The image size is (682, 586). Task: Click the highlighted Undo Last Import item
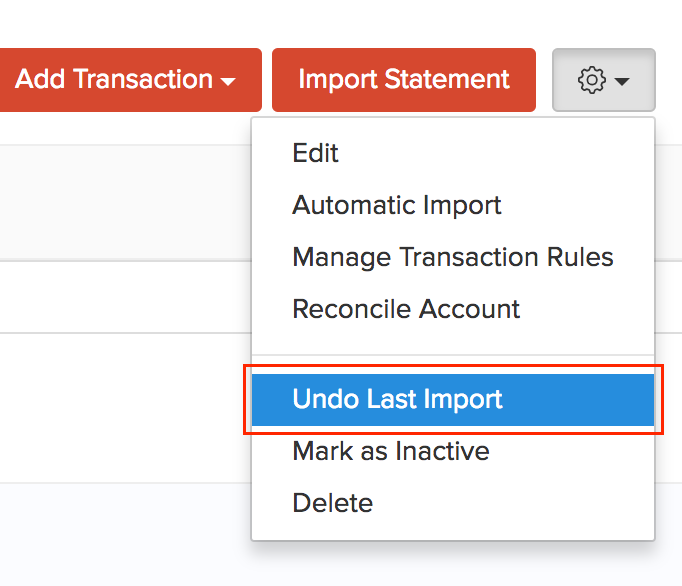point(397,400)
